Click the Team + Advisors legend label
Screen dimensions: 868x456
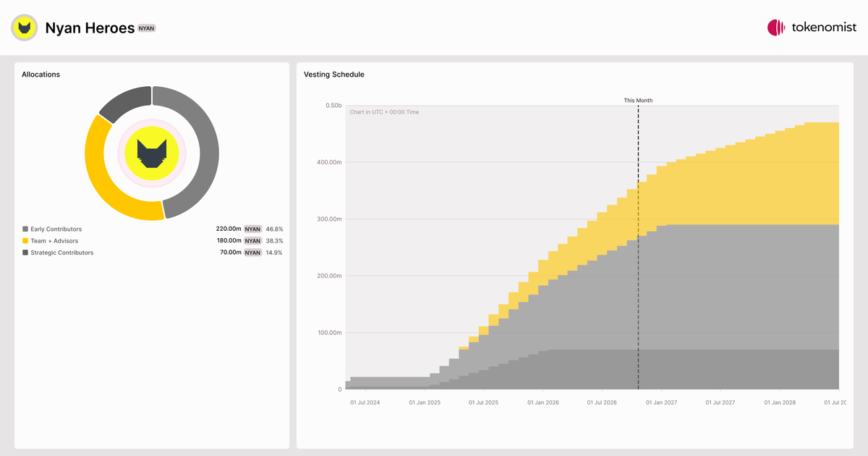click(x=54, y=240)
